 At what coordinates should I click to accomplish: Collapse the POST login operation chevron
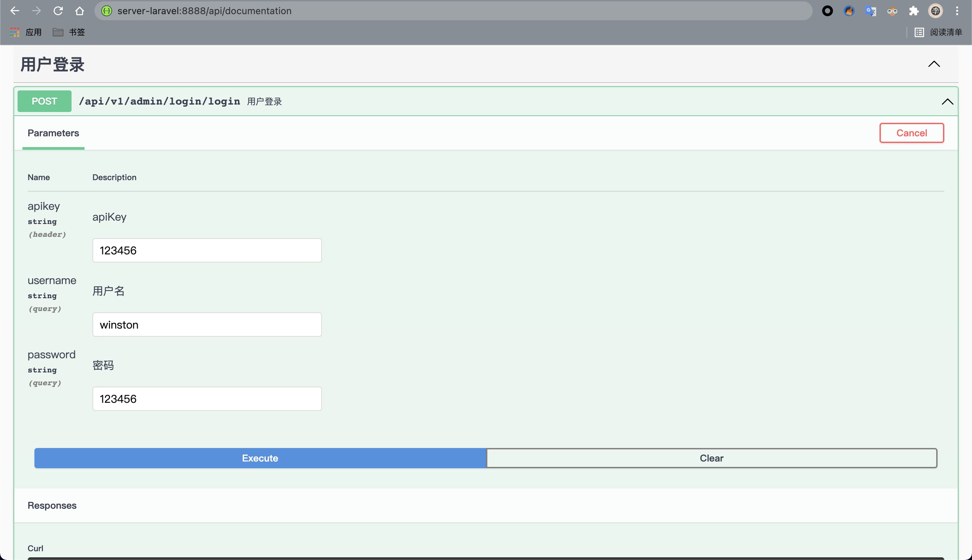click(x=947, y=102)
